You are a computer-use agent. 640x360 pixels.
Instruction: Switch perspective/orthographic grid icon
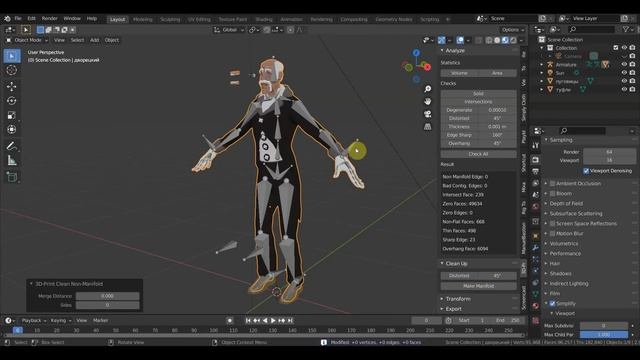click(427, 127)
